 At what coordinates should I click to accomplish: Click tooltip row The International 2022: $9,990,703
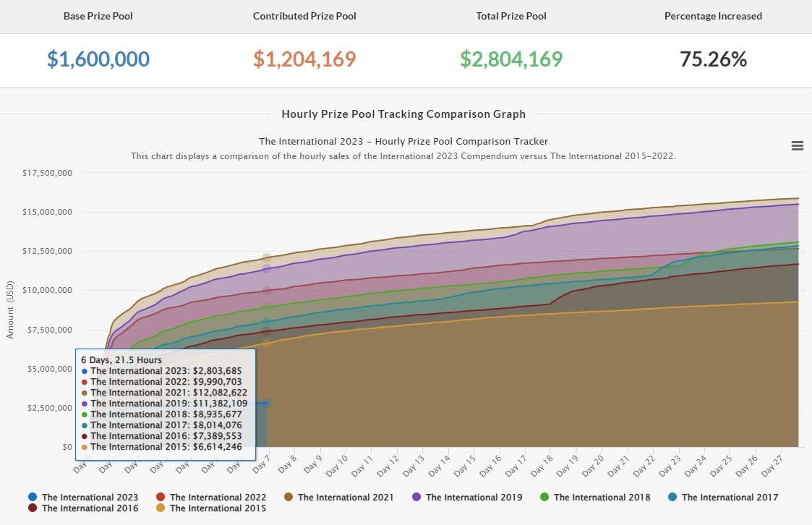point(161,382)
